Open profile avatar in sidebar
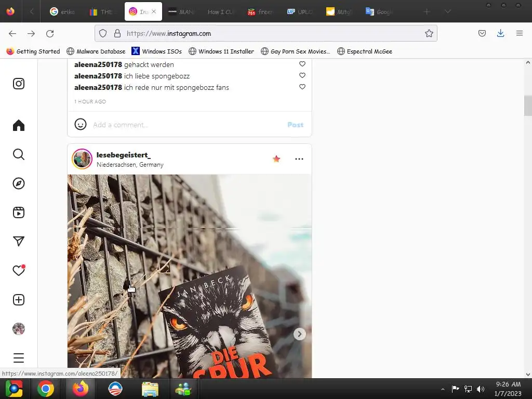This screenshot has height=399, width=532. click(x=19, y=329)
